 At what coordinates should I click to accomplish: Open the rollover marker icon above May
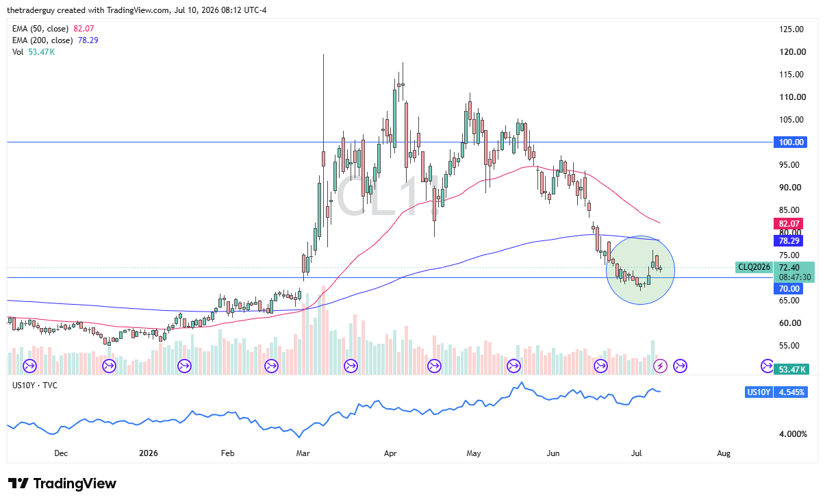tap(434, 366)
